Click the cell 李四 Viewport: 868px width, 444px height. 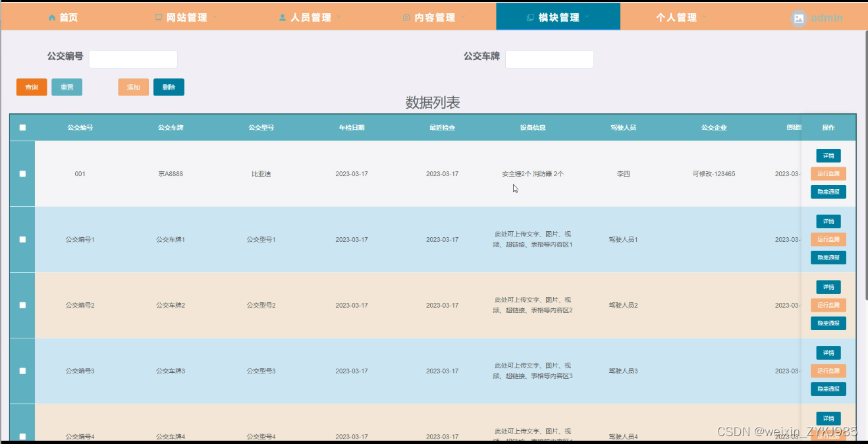coord(623,174)
